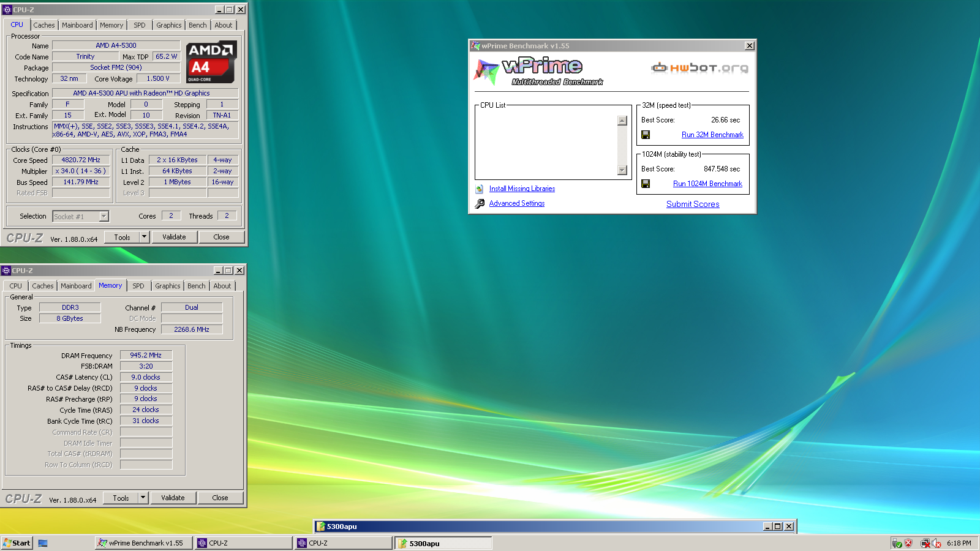980x551 pixels.
Task: Click Tools button in top CPU-Z window
Action: pyautogui.click(x=122, y=237)
